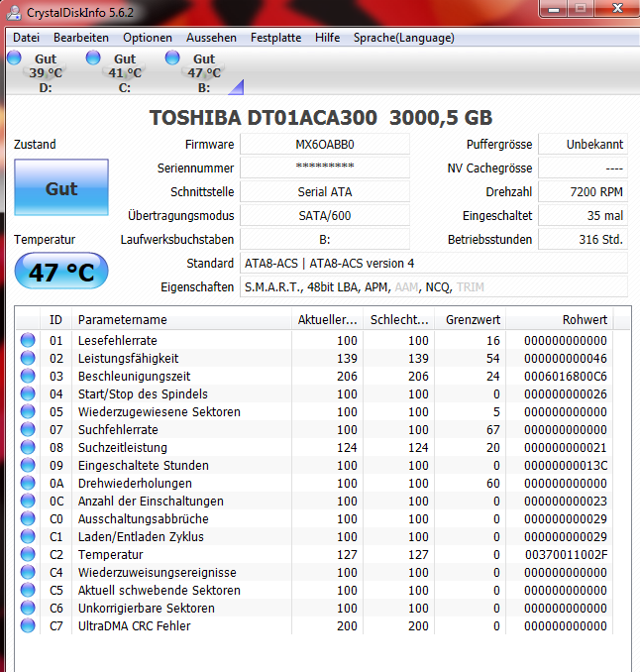Screen dimensions: 640x672
Task: Click status orb of Beschleunigungszeit row
Action: click(x=28, y=376)
